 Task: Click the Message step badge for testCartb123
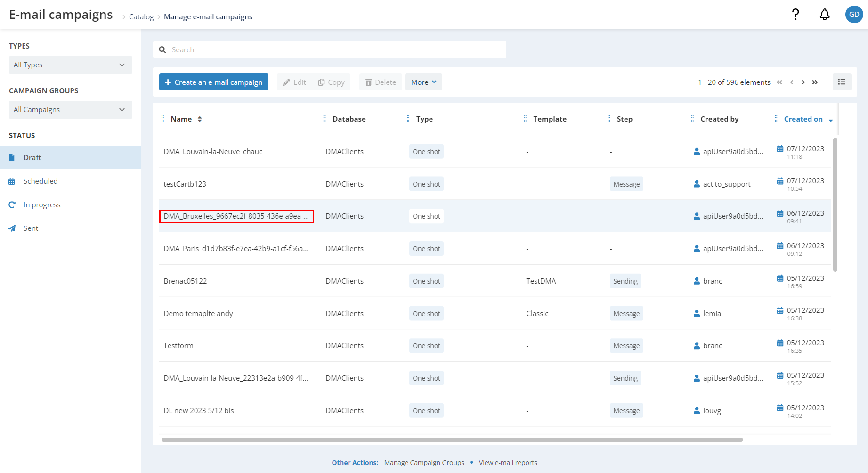(x=626, y=184)
